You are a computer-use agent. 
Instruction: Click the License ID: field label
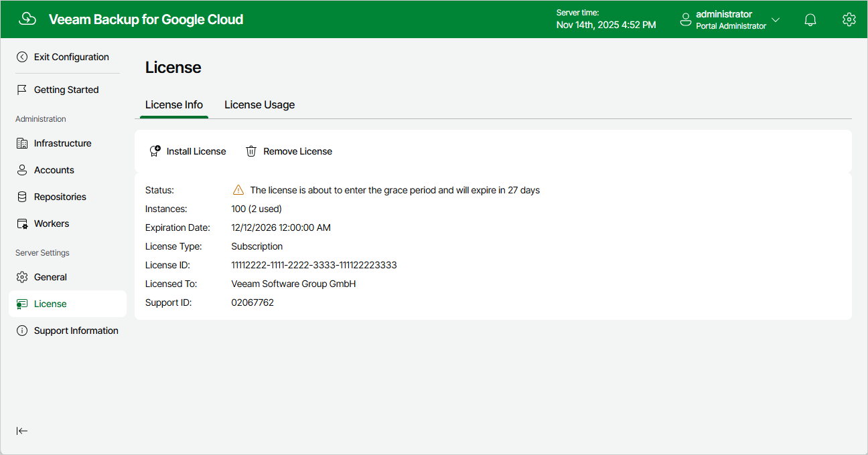tap(167, 265)
